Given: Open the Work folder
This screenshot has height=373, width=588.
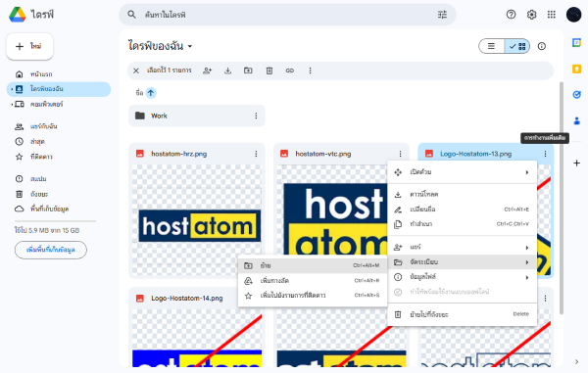Looking at the screenshot, I should 197,116.
